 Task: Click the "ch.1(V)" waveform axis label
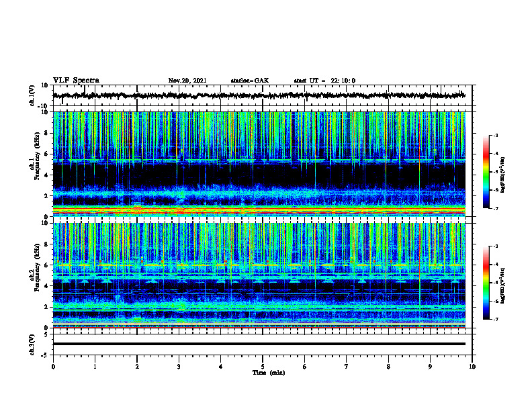(32, 95)
